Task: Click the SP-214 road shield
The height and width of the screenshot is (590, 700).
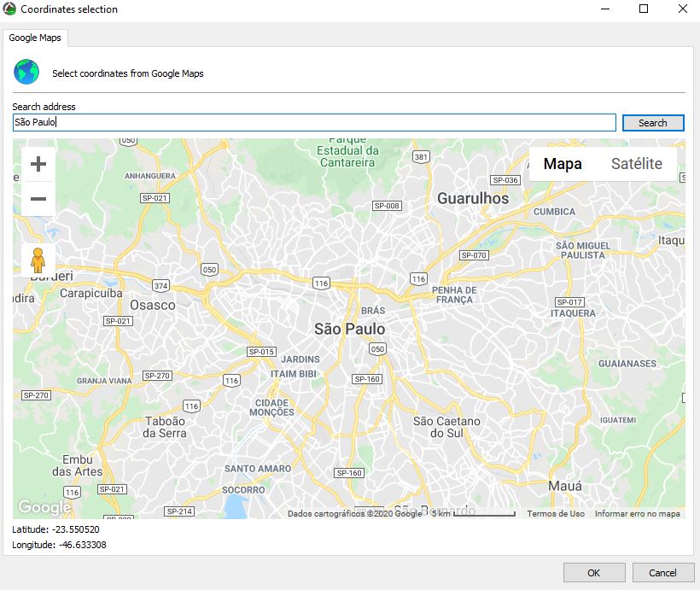Action: click(179, 511)
